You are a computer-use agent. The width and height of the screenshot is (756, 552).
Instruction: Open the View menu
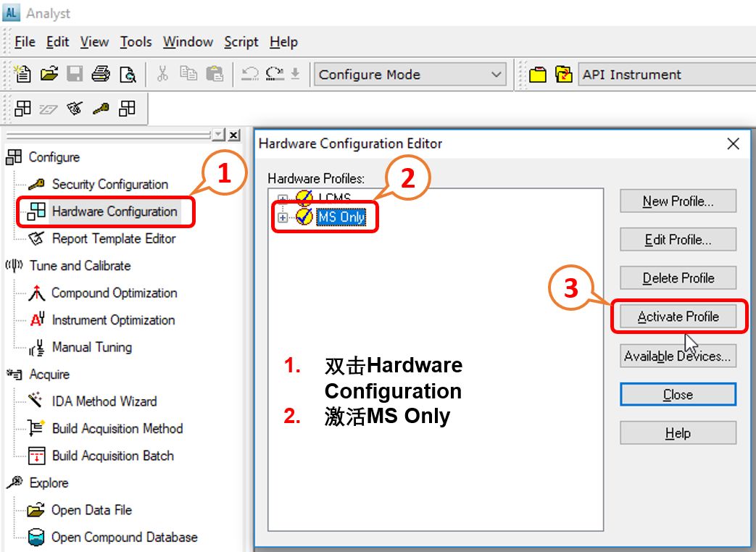pyautogui.click(x=94, y=42)
